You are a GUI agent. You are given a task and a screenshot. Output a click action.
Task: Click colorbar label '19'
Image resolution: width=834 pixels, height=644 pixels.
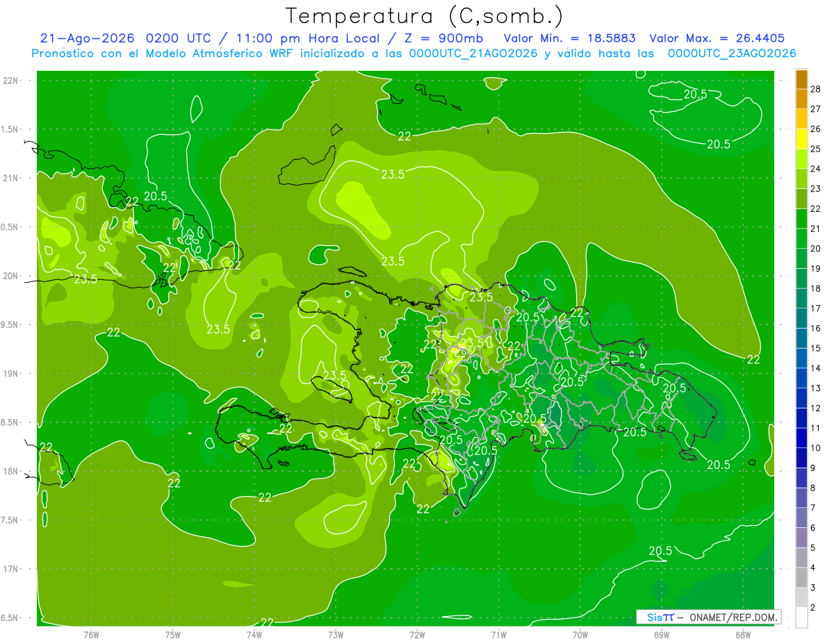[x=816, y=268]
